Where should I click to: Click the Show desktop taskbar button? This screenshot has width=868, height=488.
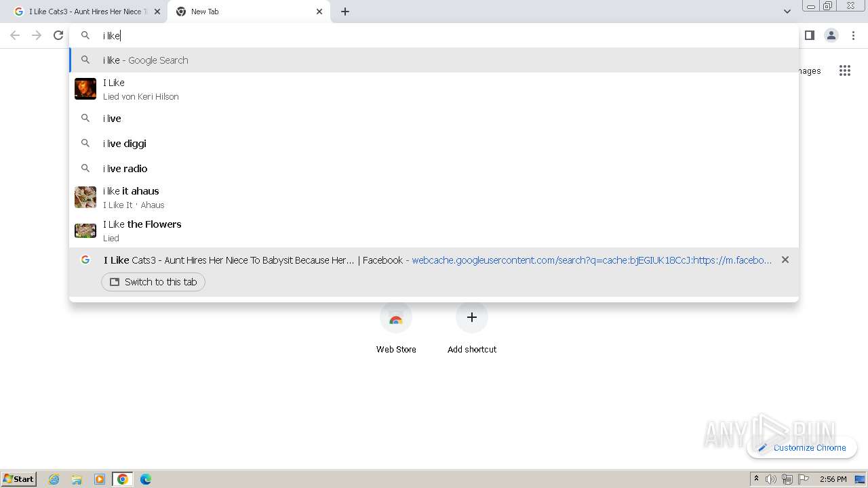(x=861, y=479)
